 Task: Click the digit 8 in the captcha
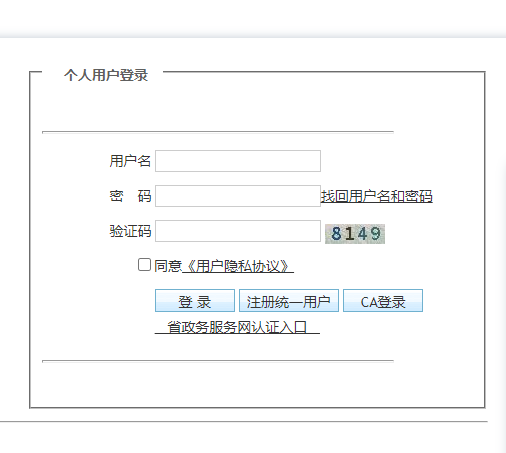point(336,233)
